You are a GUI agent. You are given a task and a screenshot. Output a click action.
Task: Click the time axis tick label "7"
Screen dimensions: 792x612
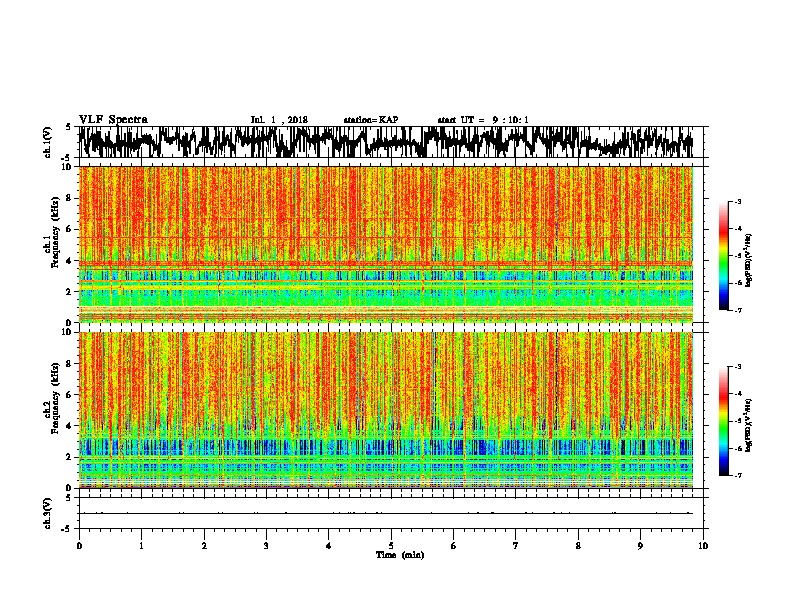point(516,546)
